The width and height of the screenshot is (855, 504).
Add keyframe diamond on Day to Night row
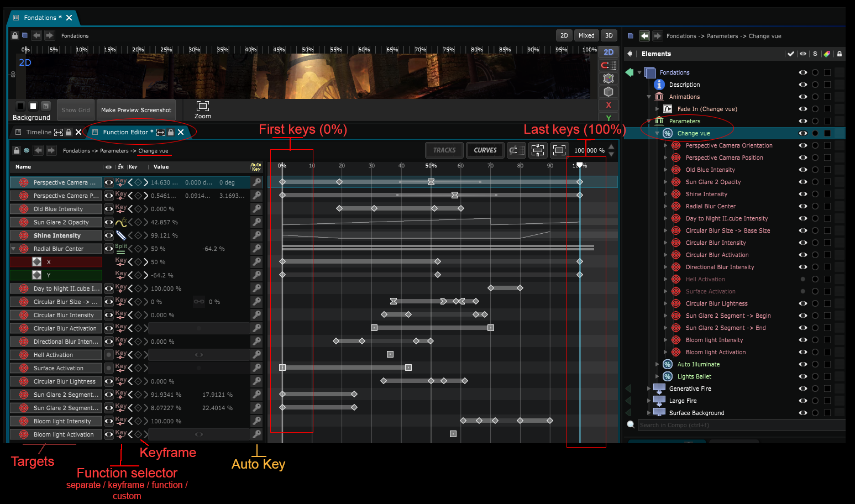coord(138,288)
